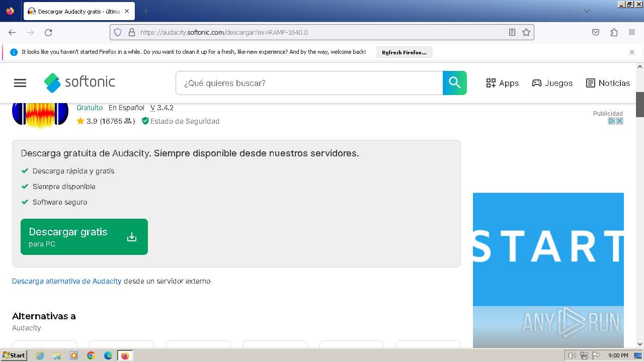Open the Juegos menu item
The height and width of the screenshot is (362, 644).
[552, 83]
